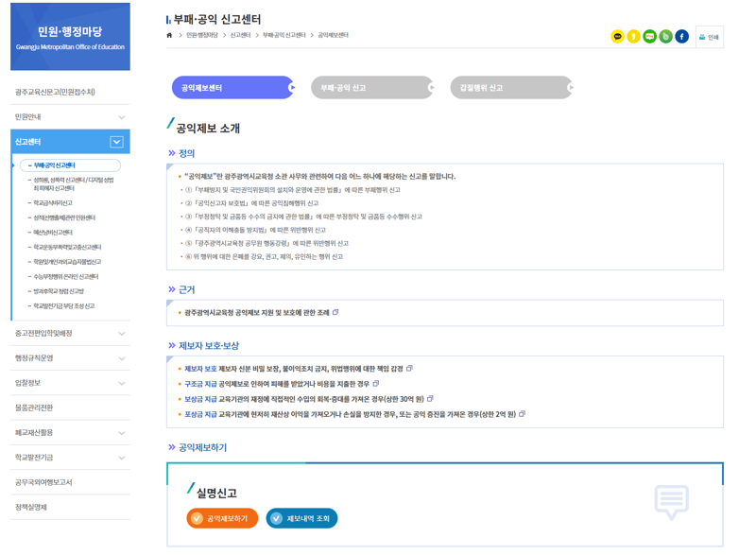The width and height of the screenshot is (756, 555).
Task: Open 학교급식비리신고 in the sidebar
Action: click(53, 203)
